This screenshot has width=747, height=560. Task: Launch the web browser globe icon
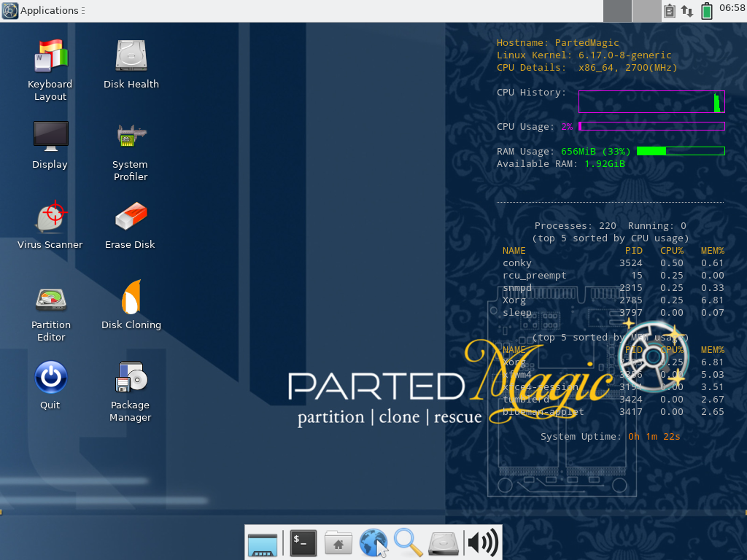point(373,542)
